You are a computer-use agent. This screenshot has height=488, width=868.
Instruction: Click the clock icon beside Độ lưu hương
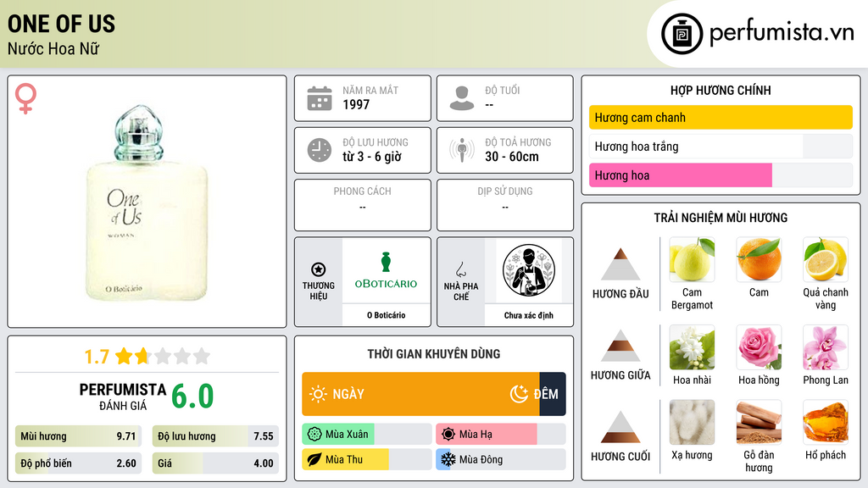click(320, 150)
